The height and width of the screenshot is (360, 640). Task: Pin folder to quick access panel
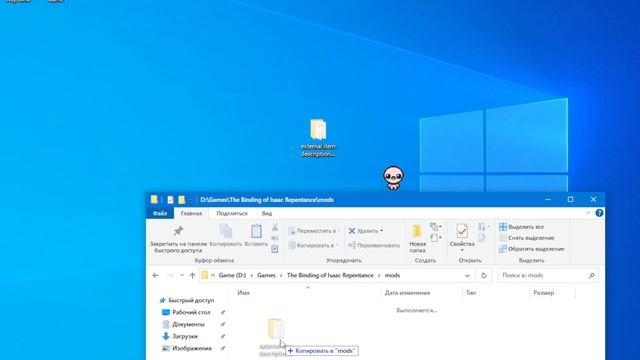178,239
